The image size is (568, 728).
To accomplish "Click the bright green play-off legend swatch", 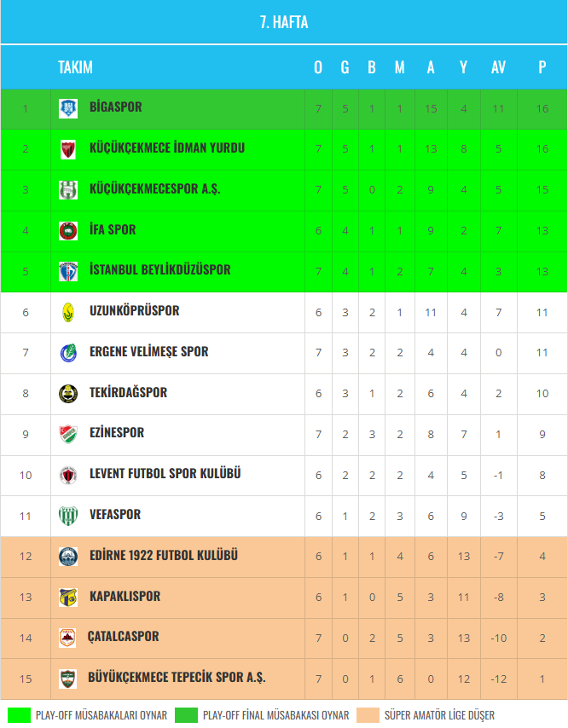I will [x=19, y=715].
